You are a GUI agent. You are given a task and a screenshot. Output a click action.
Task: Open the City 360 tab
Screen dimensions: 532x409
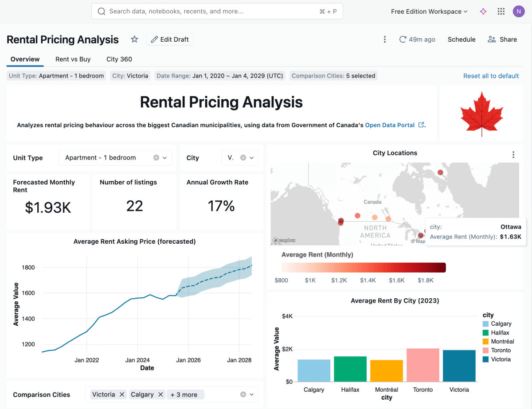(119, 59)
